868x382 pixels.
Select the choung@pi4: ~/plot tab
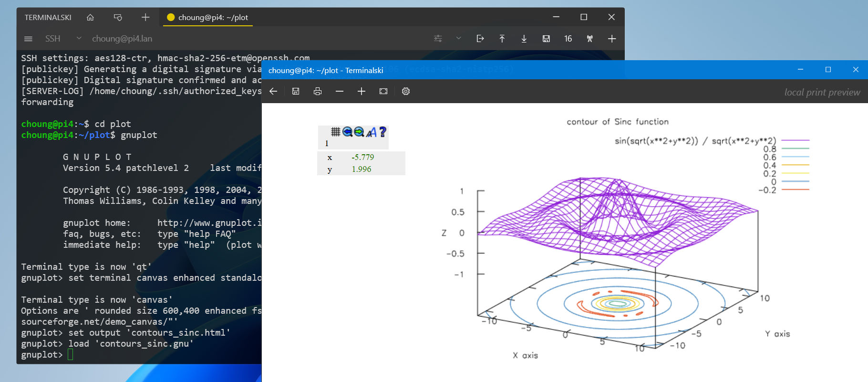[x=208, y=18]
